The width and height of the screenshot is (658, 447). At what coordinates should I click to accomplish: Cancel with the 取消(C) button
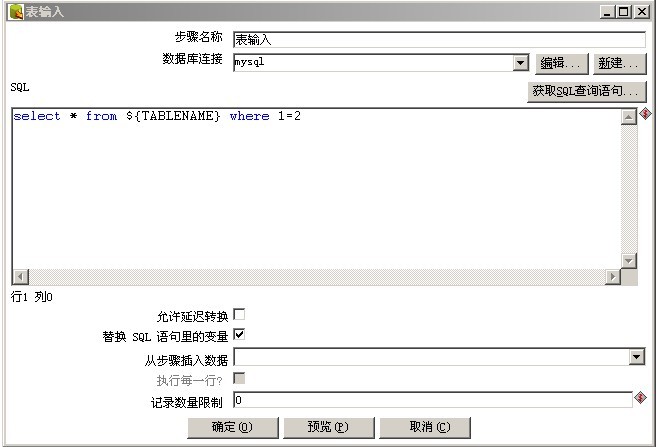tap(425, 427)
